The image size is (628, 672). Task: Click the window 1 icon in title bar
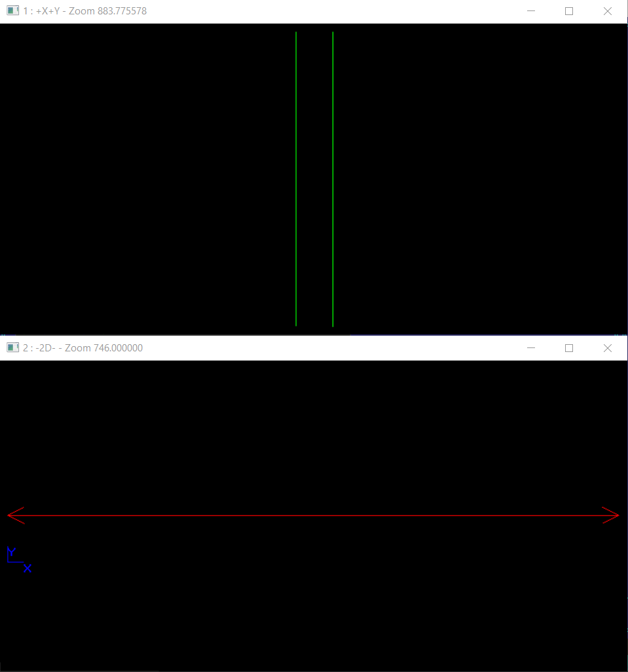(x=12, y=11)
